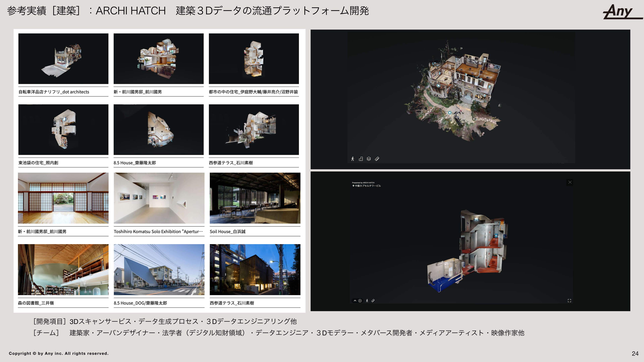Click the page number 24
The width and height of the screenshot is (644, 362).
pos(635,353)
